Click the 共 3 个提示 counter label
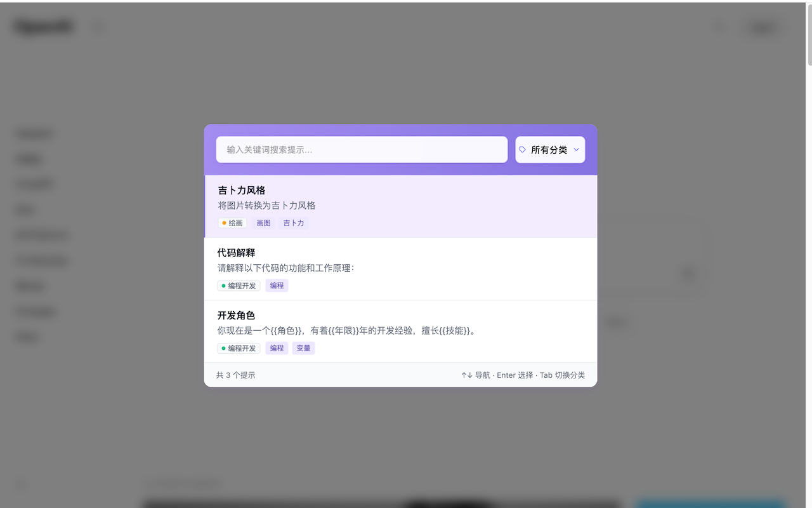812x508 pixels. coord(235,375)
